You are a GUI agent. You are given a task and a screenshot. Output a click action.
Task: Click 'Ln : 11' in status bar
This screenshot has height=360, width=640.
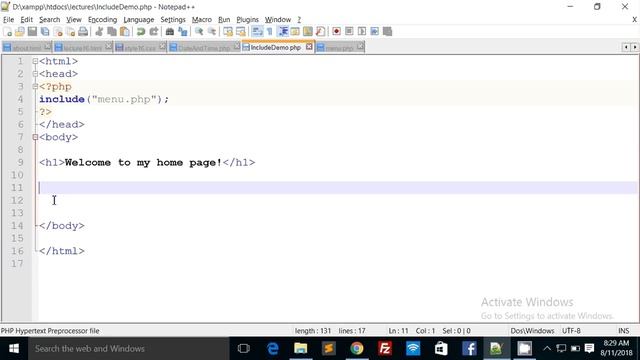coord(398,331)
